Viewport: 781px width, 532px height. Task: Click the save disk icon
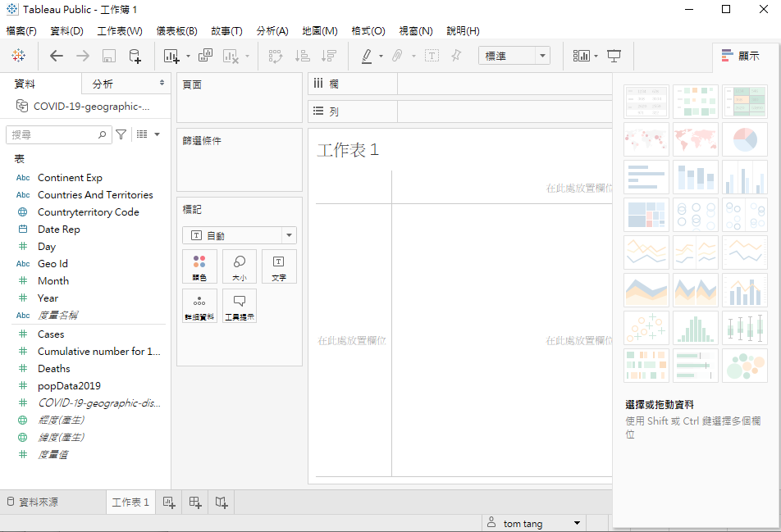[x=109, y=56]
